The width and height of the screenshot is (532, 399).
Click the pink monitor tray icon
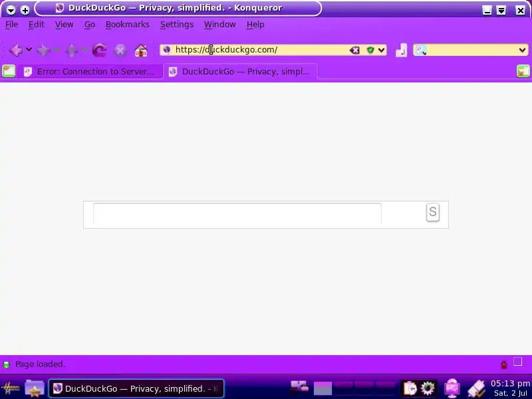pos(452,388)
